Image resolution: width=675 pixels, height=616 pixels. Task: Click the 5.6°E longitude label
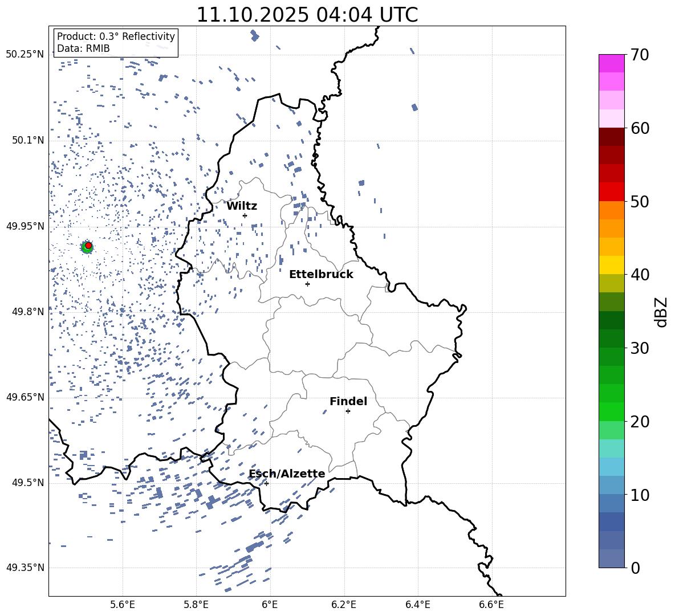click(x=123, y=605)
